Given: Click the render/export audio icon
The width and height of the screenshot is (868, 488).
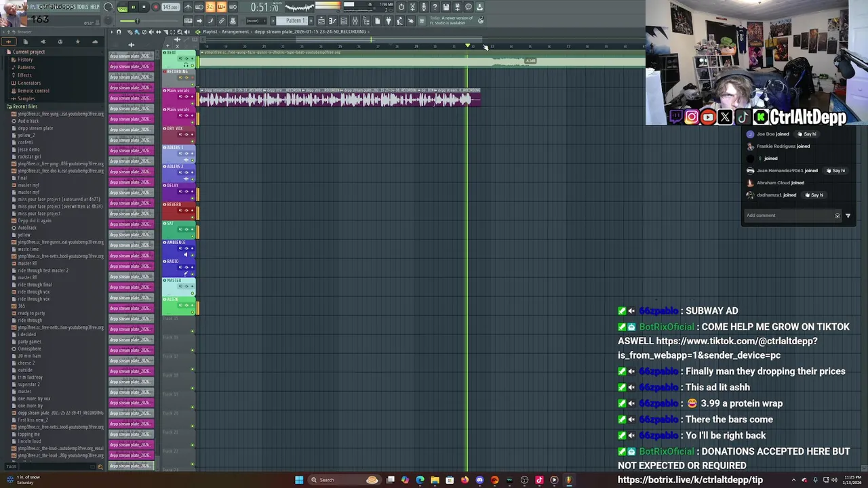Looking at the screenshot, I should pyautogui.click(x=457, y=7).
